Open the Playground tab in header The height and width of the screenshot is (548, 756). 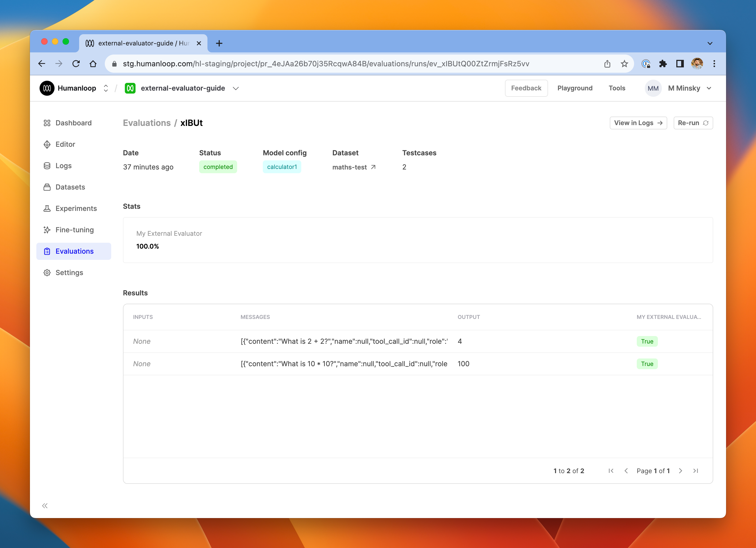point(575,88)
